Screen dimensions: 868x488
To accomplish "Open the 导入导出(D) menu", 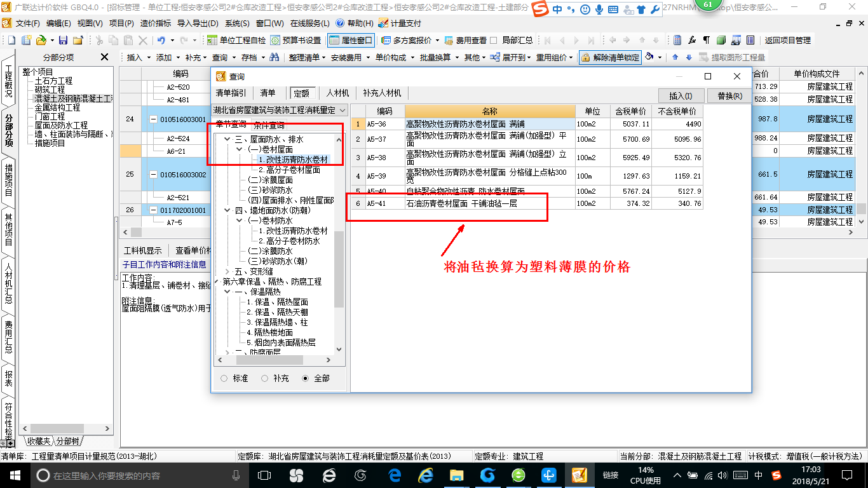I will point(197,23).
